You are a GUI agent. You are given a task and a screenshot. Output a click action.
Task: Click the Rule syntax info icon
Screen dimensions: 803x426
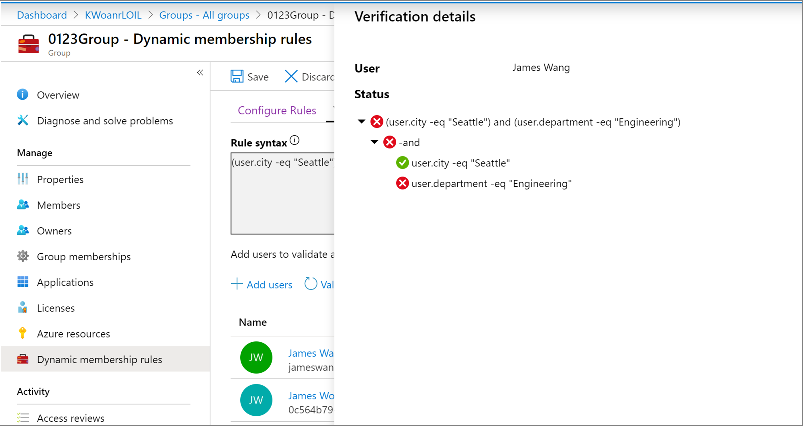tap(295, 141)
